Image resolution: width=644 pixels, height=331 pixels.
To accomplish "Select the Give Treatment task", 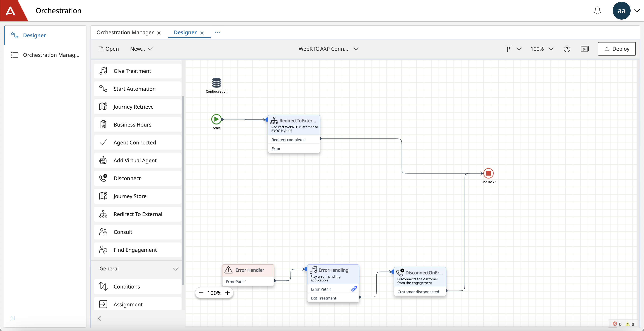I will 138,71.
